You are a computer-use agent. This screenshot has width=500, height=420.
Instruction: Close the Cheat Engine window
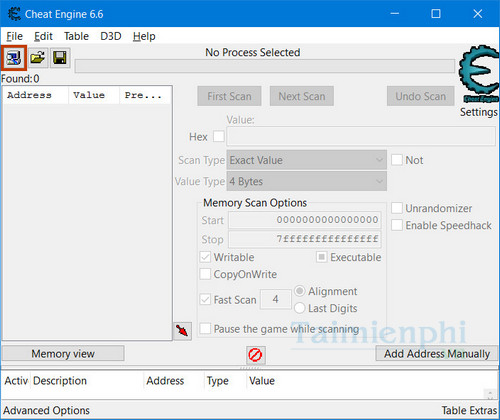click(x=478, y=14)
